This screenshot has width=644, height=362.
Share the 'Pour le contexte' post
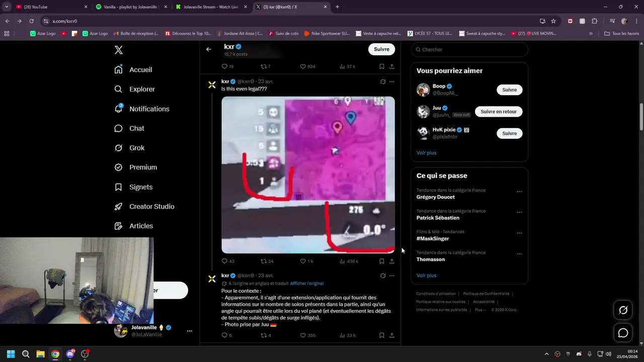[392, 335]
